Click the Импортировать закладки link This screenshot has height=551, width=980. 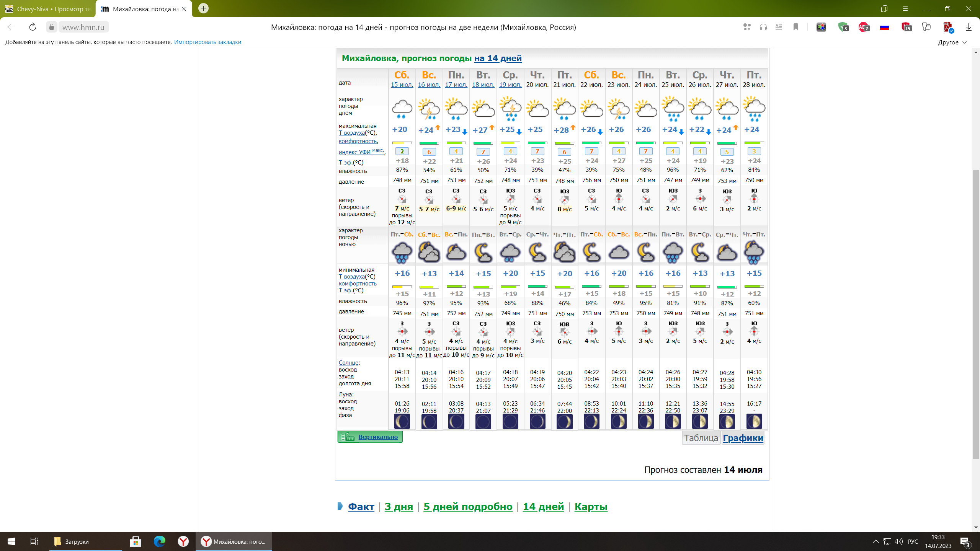[207, 42]
